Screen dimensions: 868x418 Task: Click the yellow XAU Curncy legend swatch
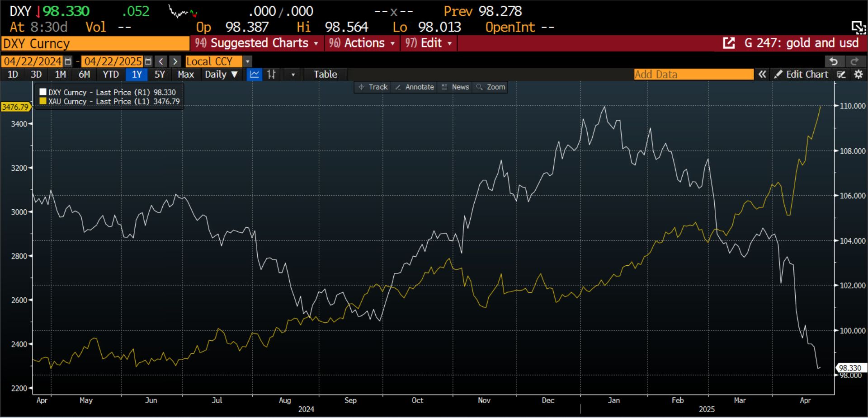pyautogui.click(x=43, y=102)
